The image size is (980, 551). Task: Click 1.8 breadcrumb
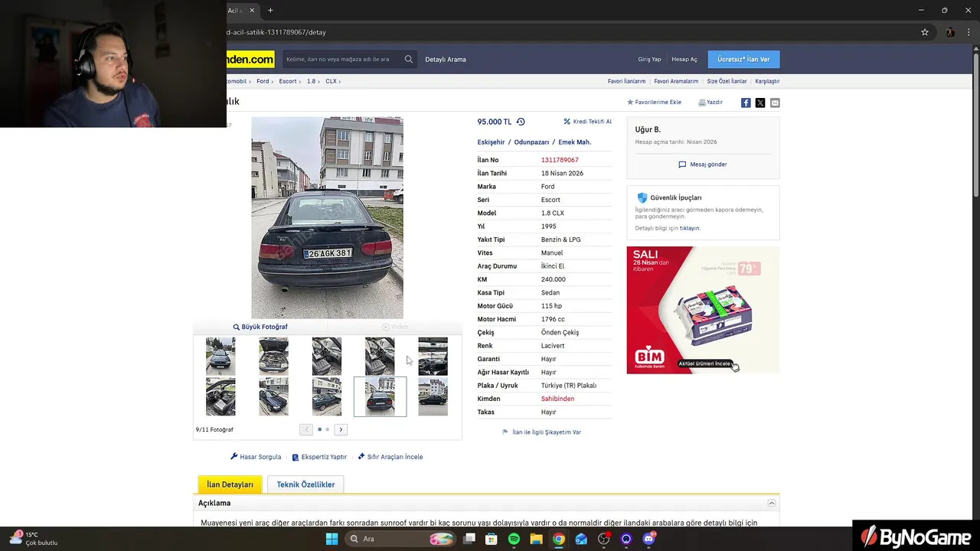tap(311, 81)
